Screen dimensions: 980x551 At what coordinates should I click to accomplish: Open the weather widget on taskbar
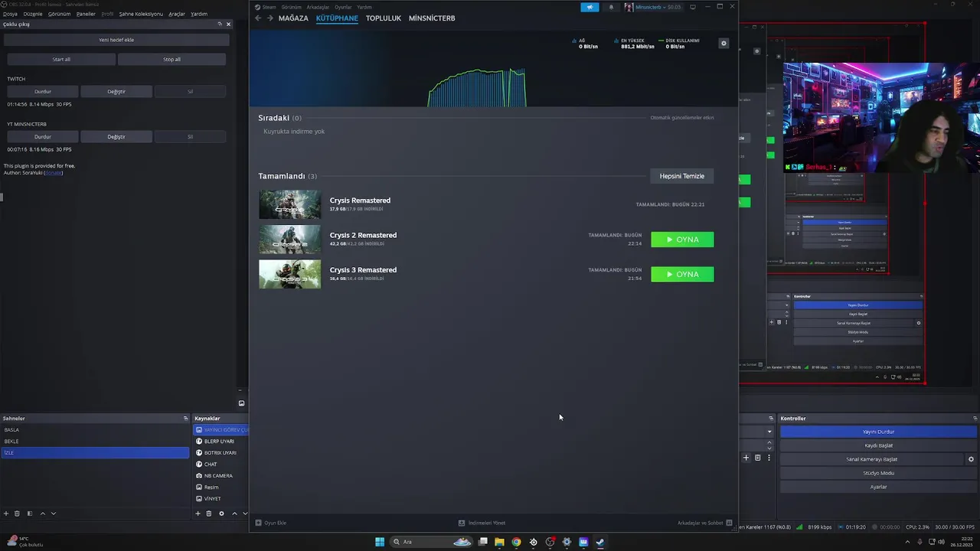(x=24, y=542)
